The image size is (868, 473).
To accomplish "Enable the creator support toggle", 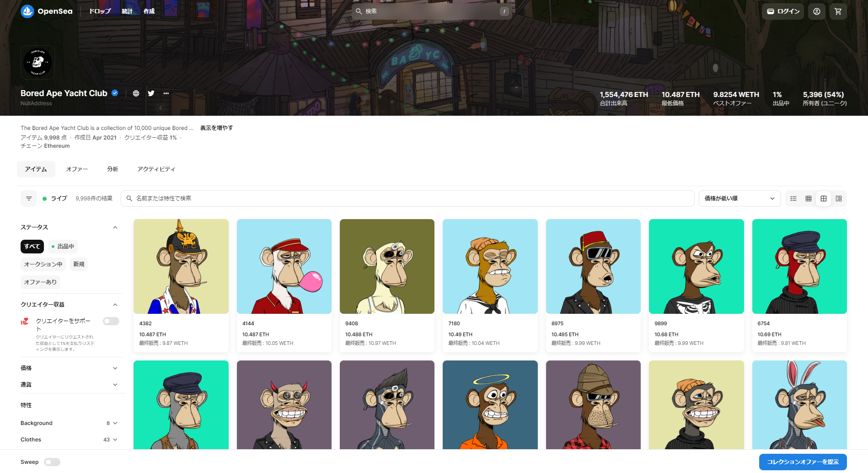I will coord(111,321).
